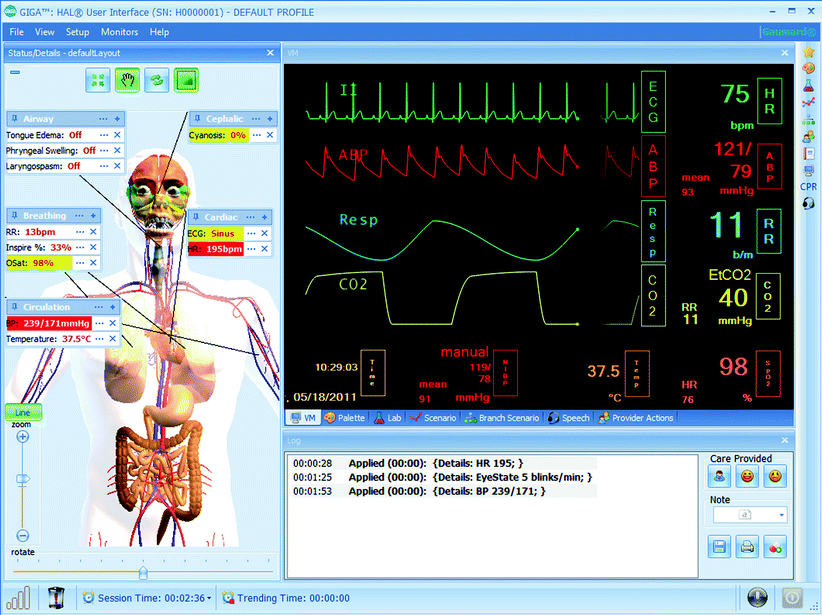822x615 pixels.
Task: Click the printer icon in log panel
Action: click(x=747, y=546)
